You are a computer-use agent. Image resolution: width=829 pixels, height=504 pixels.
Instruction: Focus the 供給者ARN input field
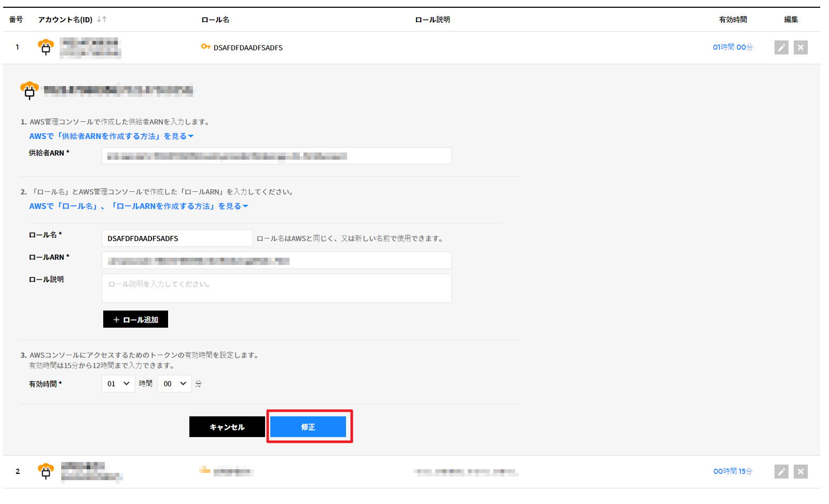277,156
